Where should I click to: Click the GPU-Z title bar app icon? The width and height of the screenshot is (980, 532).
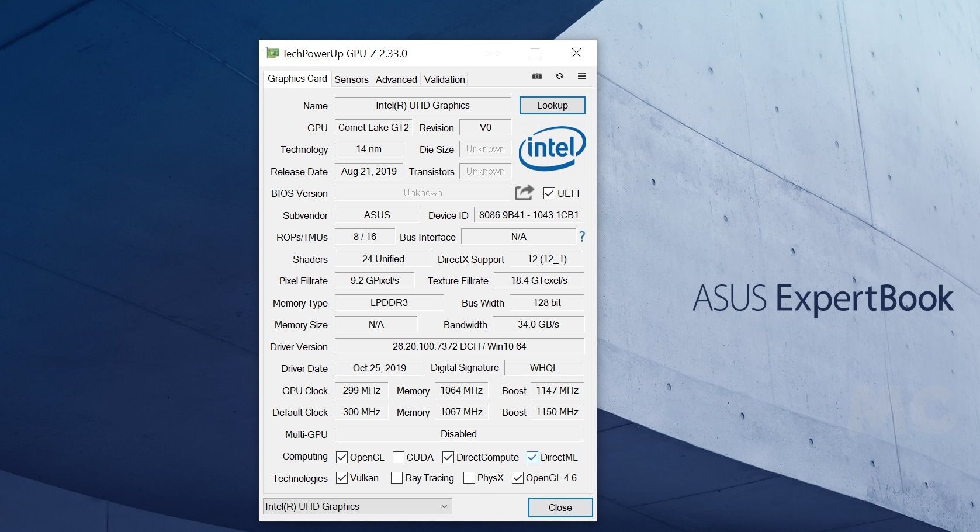[x=272, y=53]
